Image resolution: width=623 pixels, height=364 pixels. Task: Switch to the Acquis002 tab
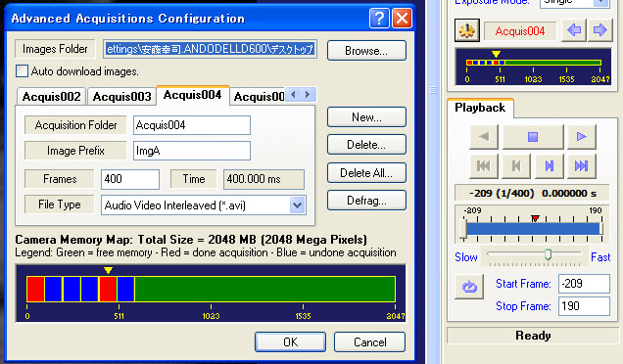point(51,97)
